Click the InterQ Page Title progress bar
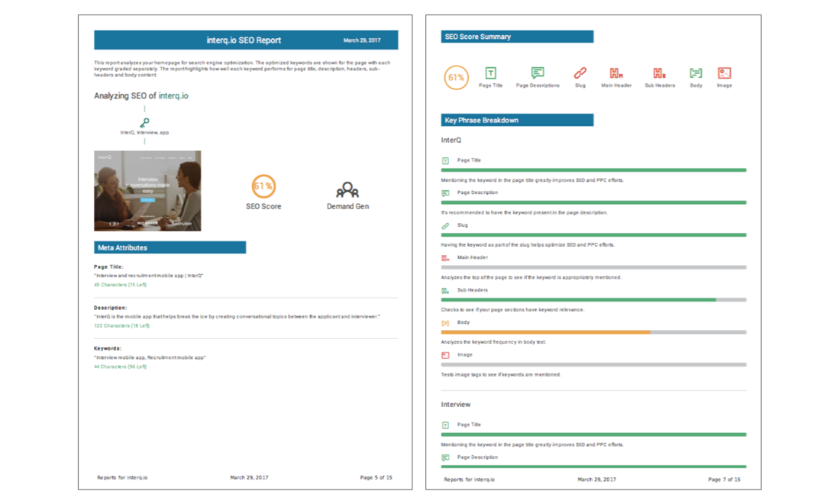The width and height of the screenshot is (840, 504). (x=593, y=170)
